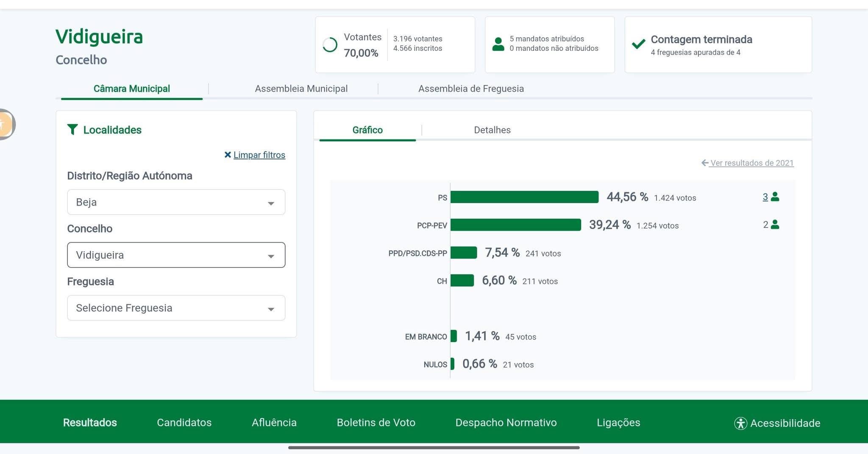Switch to the Assembleia Municipal tab
Screen dimensions: 868x454
coord(301,88)
